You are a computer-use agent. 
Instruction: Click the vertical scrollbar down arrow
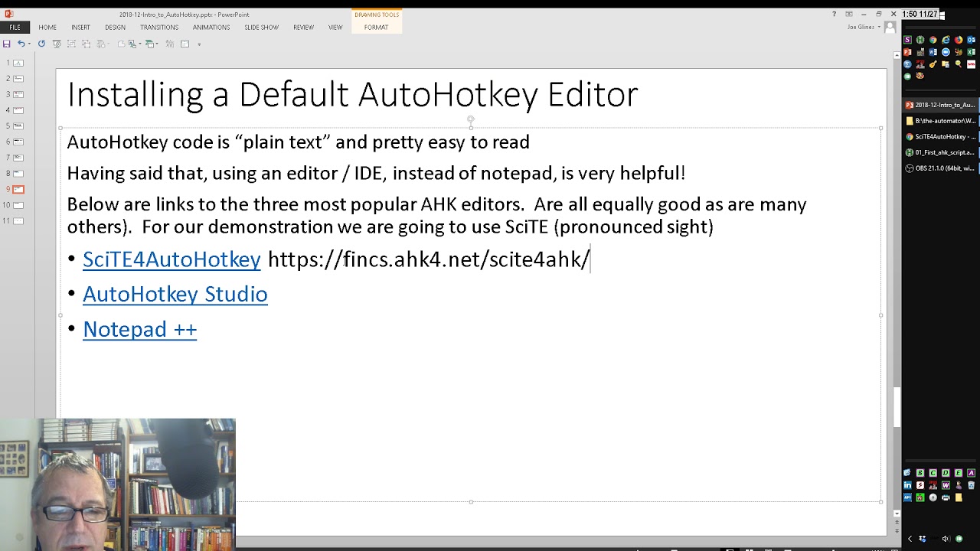pos(897,514)
